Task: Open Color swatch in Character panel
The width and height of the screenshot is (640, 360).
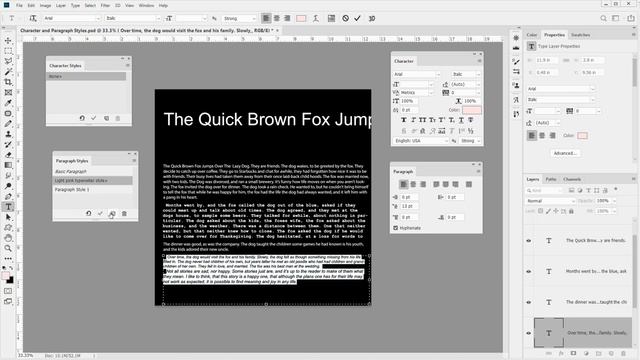Action: pos(472,110)
